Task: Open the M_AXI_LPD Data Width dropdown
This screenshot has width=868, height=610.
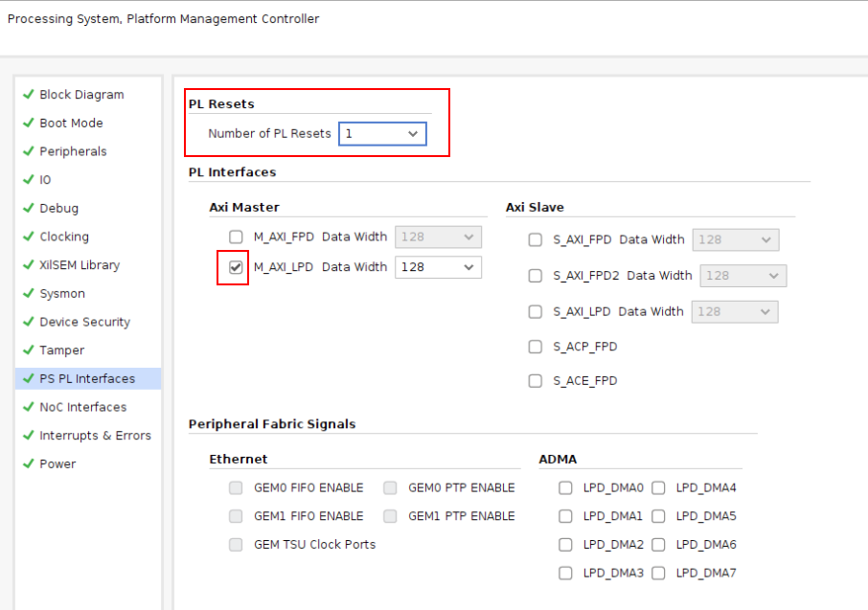Action: (470, 267)
